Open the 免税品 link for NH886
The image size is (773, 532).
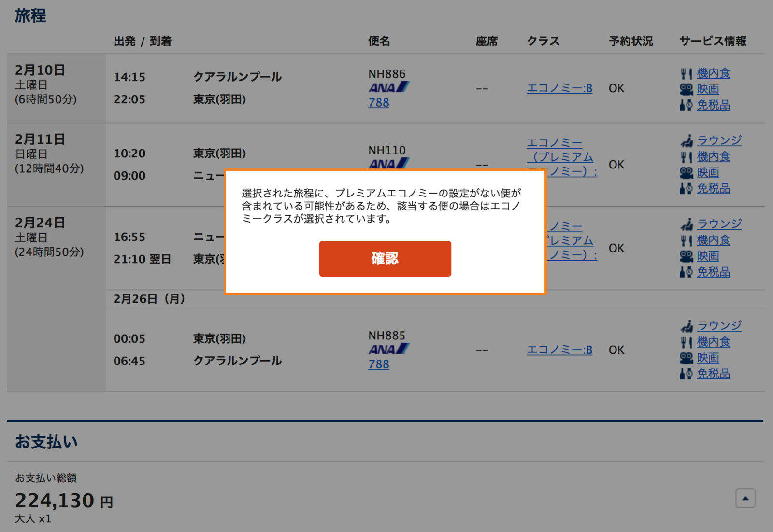tap(714, 105)
